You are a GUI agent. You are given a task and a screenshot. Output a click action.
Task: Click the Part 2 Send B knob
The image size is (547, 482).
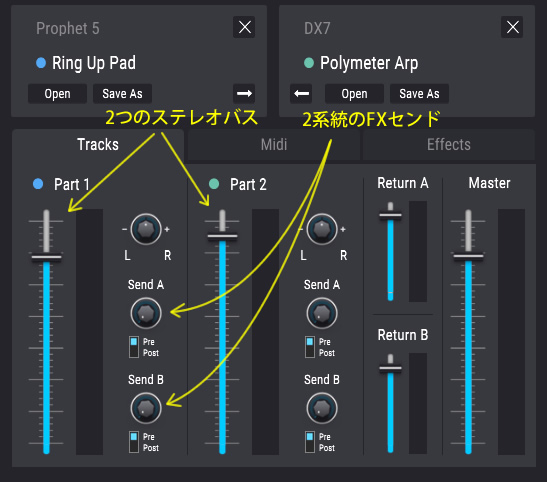(322, 408)
